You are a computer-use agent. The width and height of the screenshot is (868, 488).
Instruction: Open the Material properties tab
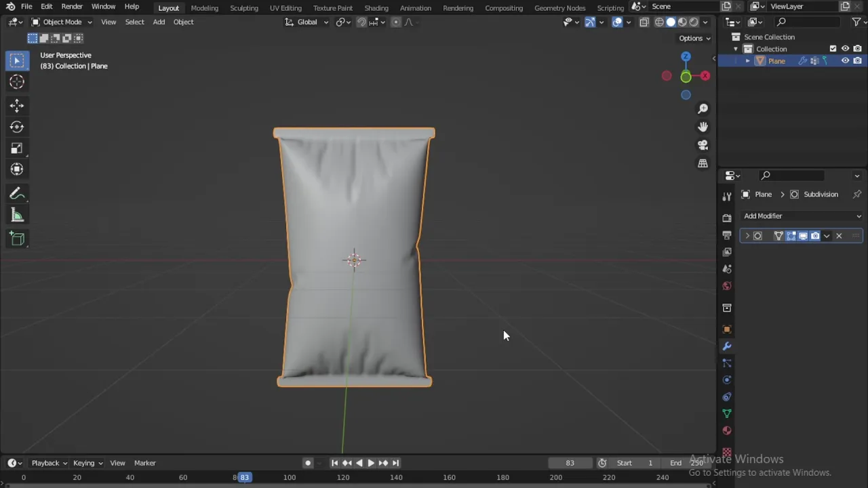(727, 430)
